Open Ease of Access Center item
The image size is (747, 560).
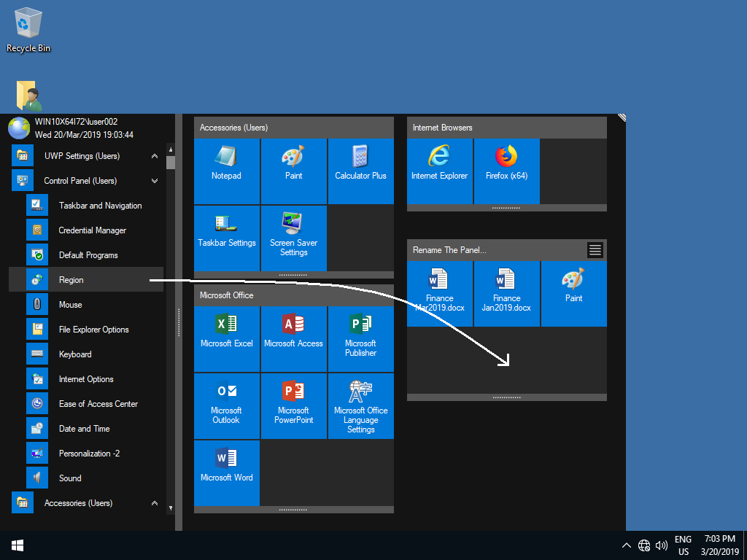(98, 404)
